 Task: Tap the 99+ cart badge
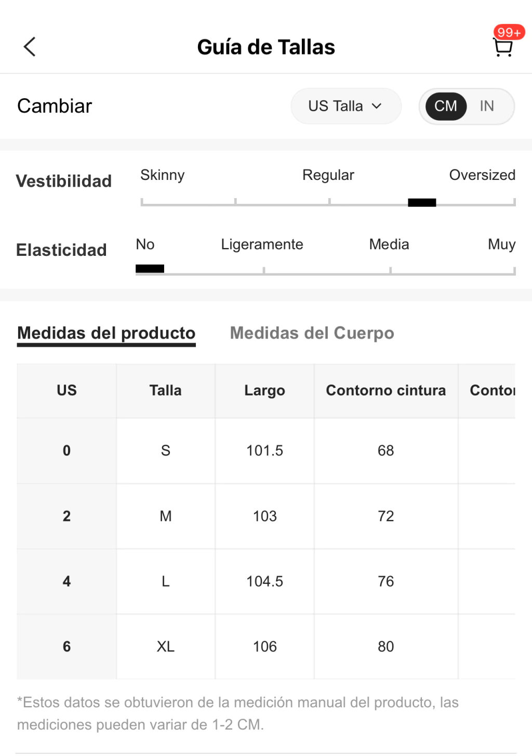pos(509,32)
